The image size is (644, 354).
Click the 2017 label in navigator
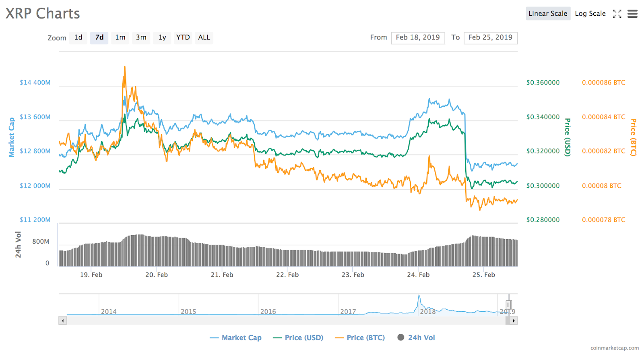point(348,312)
